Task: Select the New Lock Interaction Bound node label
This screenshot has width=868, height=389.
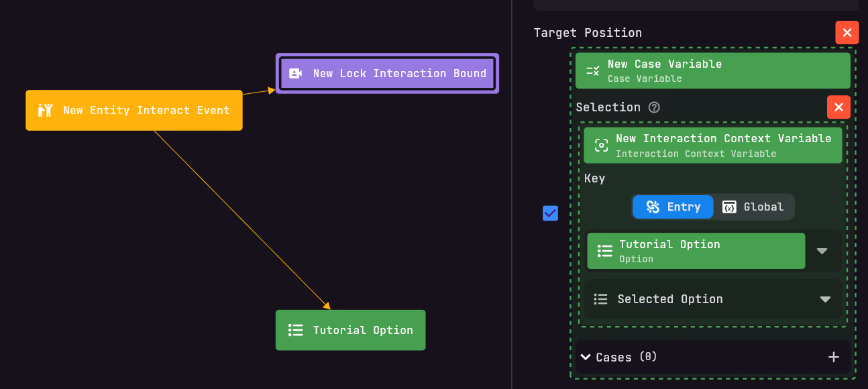Action: [399, 73]
